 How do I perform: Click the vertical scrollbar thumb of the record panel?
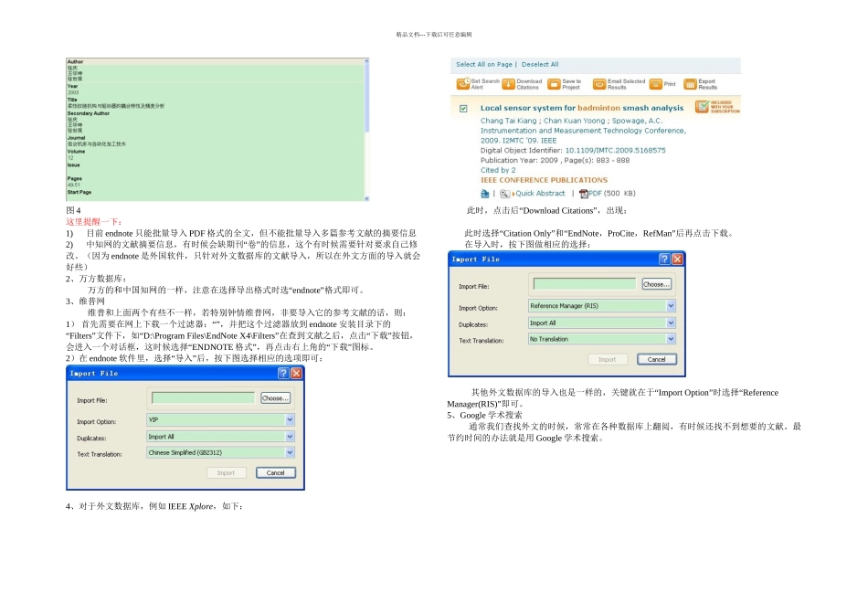pos(366,98)
